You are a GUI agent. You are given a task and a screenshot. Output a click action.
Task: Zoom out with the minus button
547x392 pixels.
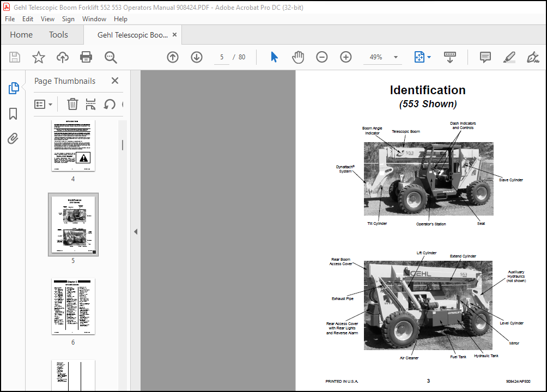click(x=321, y=57)
